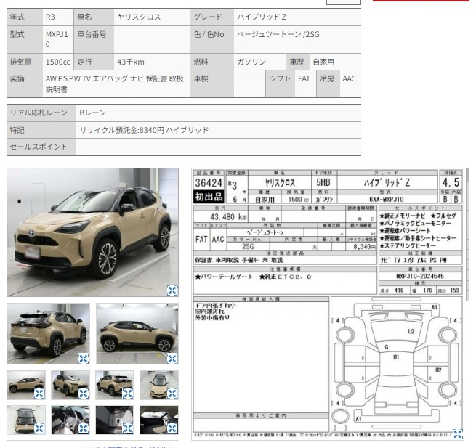The height and width of the screenshot is (448, 476).
Task: Click model code MXPJ10 in the table
Action: tap(57, 39)
